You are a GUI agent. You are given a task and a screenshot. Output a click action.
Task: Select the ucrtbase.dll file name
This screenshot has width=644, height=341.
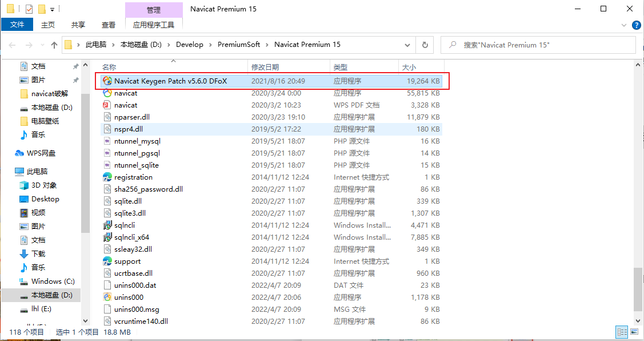pyautogui.click(x=133, y=273)
